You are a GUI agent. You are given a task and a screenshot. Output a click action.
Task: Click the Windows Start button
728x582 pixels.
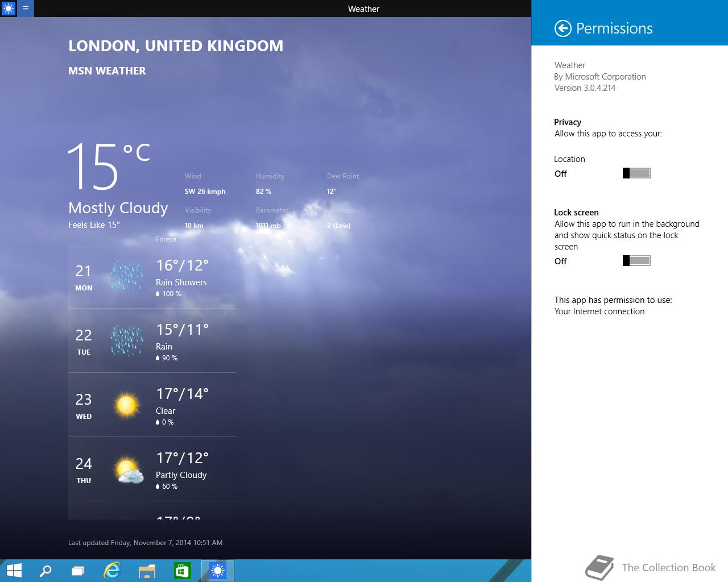(x=14, y=570)
